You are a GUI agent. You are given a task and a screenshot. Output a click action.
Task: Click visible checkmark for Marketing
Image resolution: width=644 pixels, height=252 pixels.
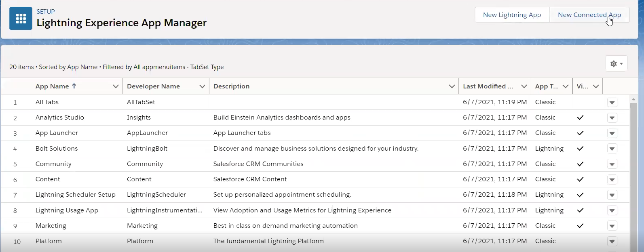[580, 226]
